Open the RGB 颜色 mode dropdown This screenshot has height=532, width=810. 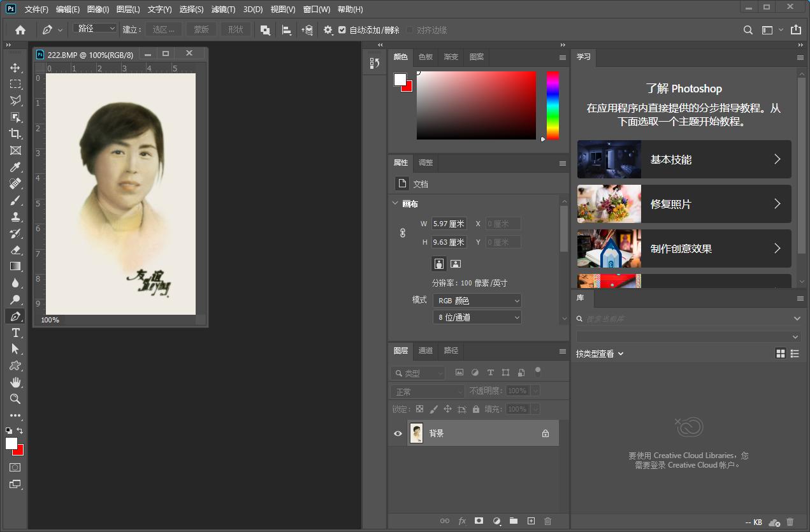tap(477, 300)
